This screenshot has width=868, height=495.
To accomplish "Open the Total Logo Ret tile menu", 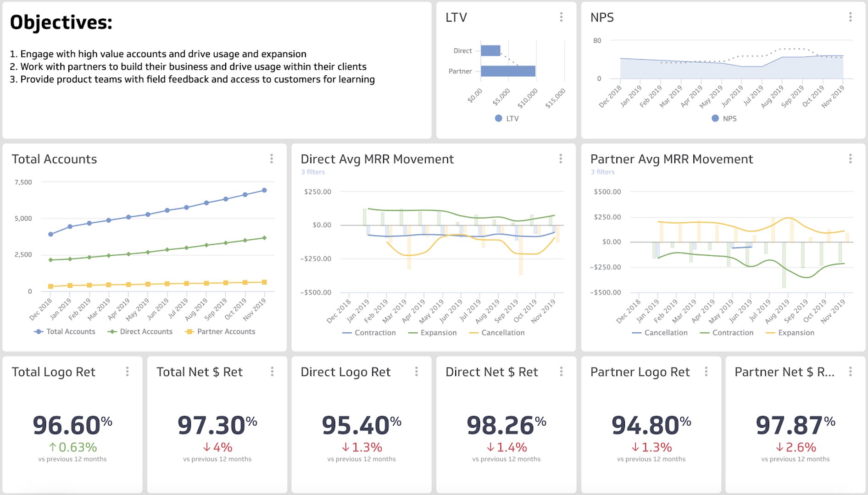I will point(128,372).
